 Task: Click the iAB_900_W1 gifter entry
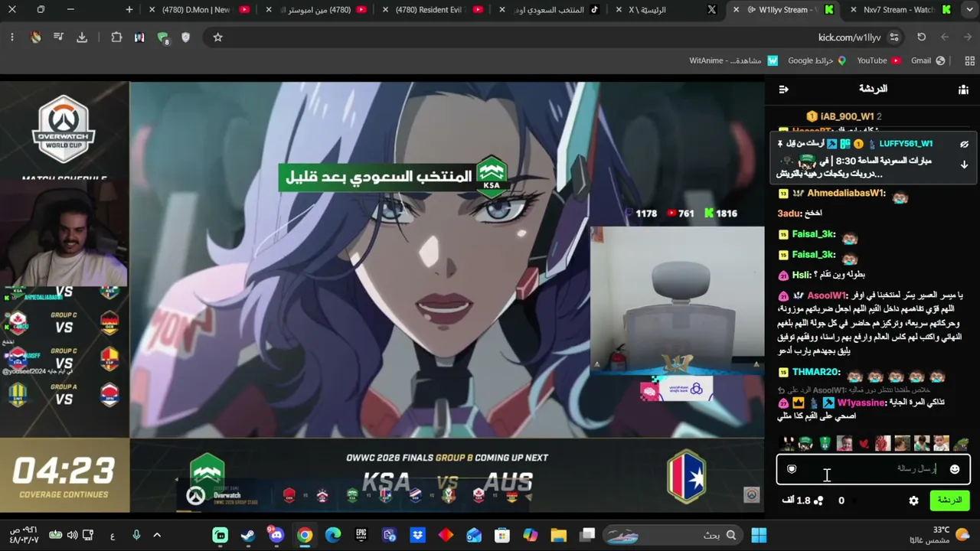tap(844, 116)
